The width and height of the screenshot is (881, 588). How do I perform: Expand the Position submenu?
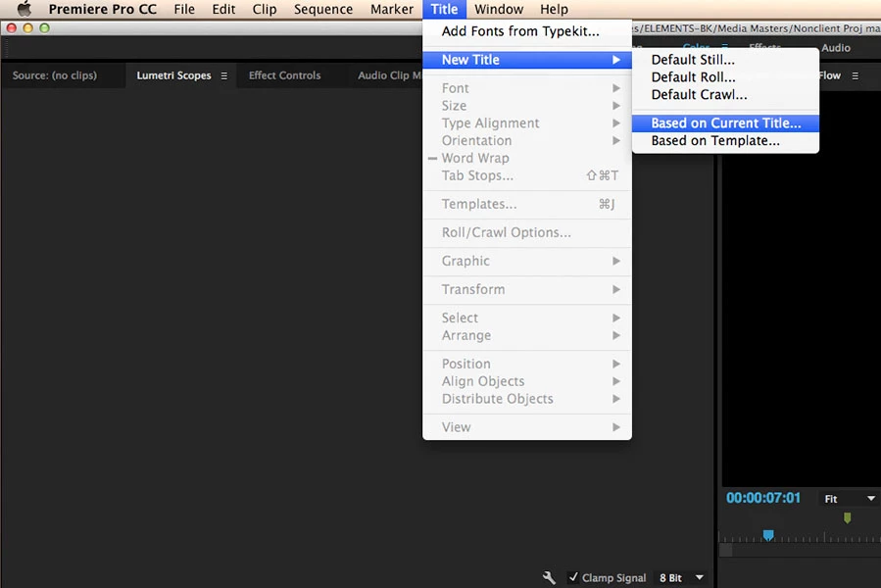pyautogui.click(x=527, y=364)
